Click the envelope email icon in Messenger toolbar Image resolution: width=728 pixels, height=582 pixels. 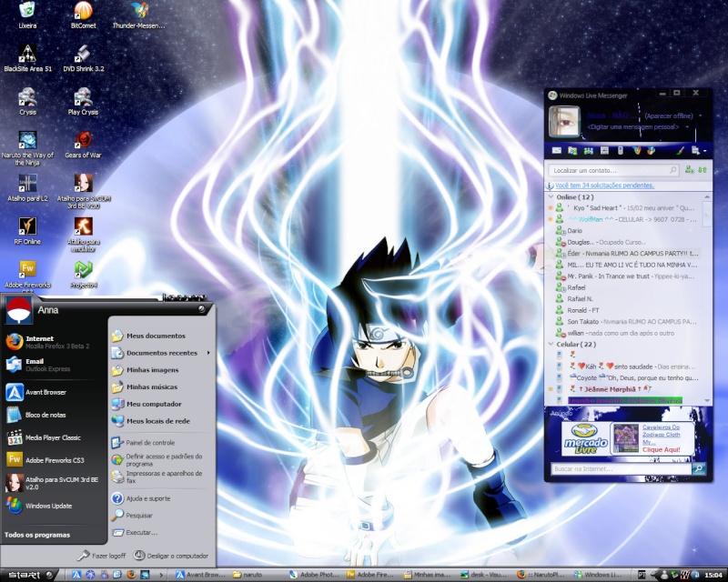point(556,150)
